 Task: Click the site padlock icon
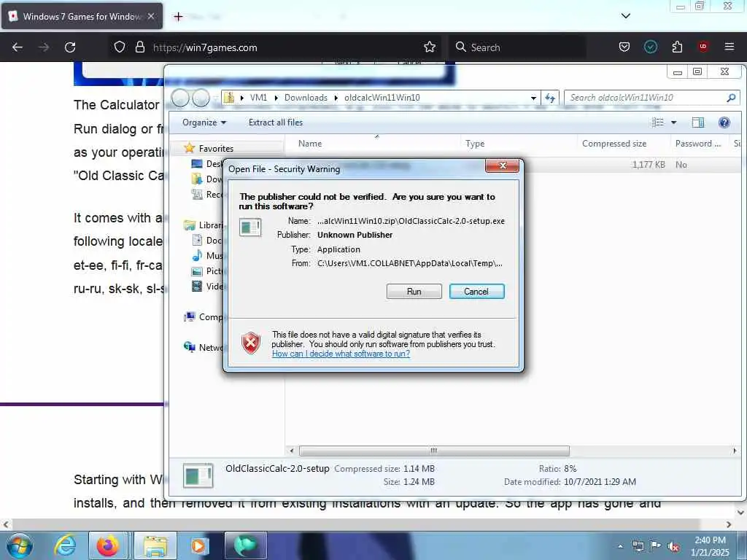pyautogui.click(x=139, y=47)
